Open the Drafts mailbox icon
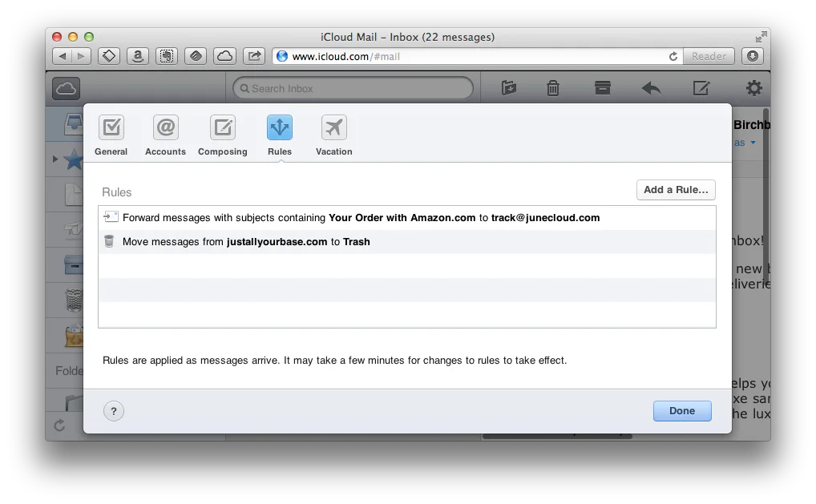This screenshot has width=816, height=504. coord(74,195)
